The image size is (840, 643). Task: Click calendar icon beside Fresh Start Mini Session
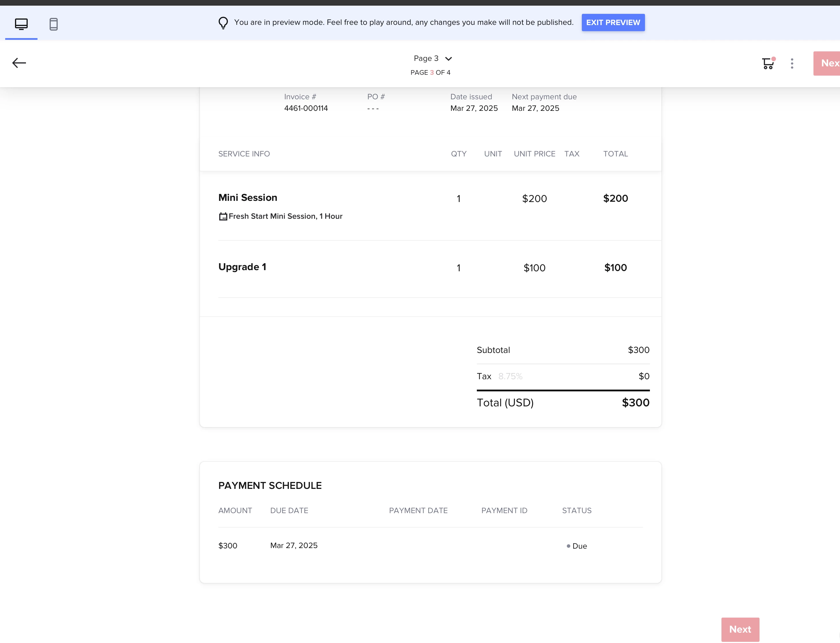[223, 217]
